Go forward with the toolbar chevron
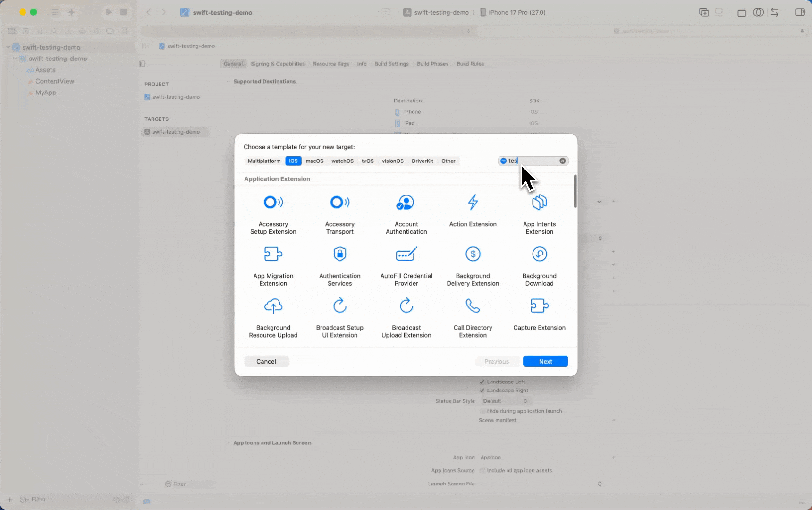 [164, 12]
